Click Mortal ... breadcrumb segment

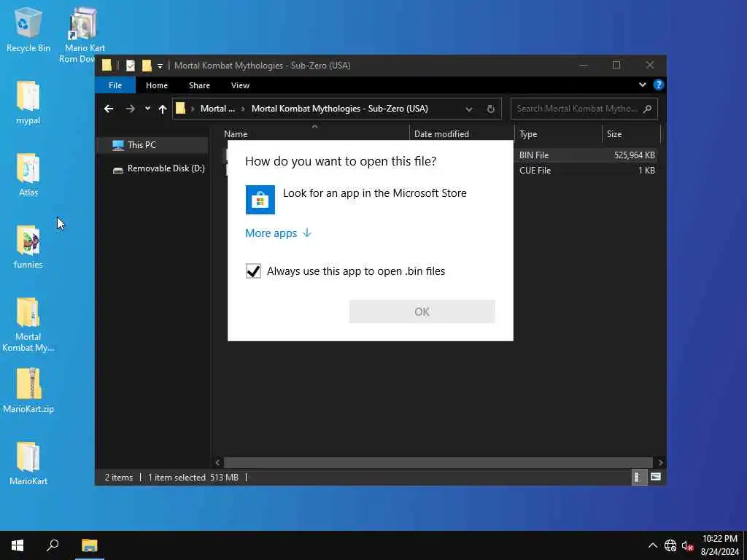click(x=217, y=109)
